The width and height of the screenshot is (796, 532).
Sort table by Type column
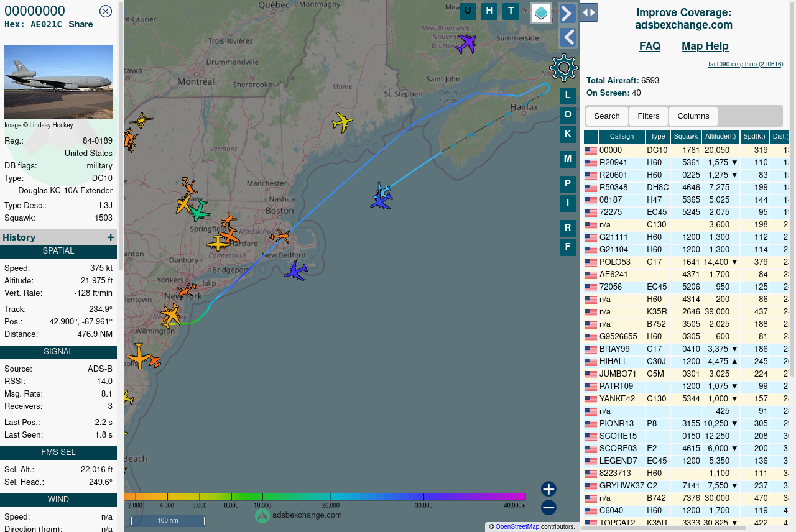658,137
